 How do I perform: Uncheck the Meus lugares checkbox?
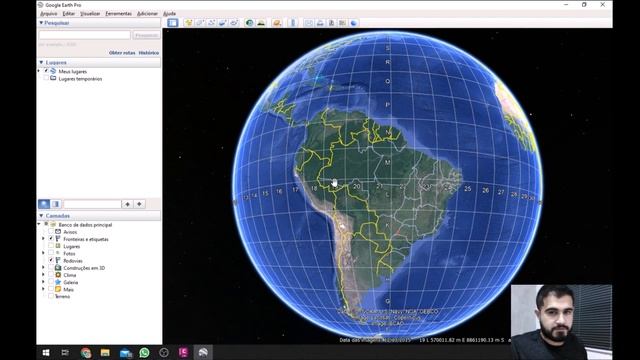[46, 71]
